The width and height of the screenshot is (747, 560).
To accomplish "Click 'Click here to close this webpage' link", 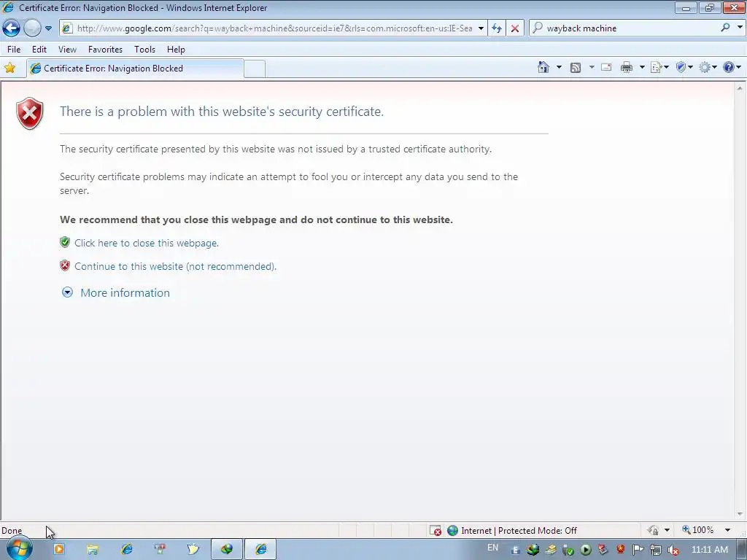I will coord(146,243).
